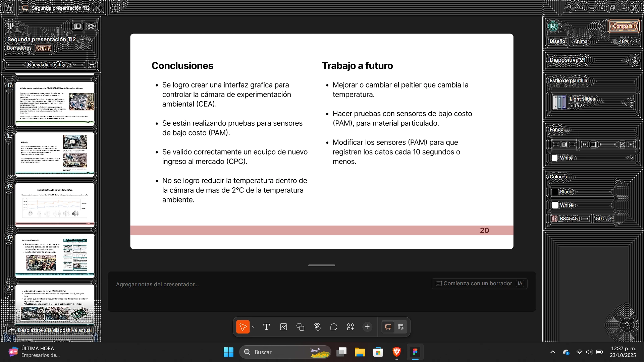The image size is (644, 362).
Task: Select slide 18 thumbnail Resultados de la verificación
Action: click(x=55, y=205)
